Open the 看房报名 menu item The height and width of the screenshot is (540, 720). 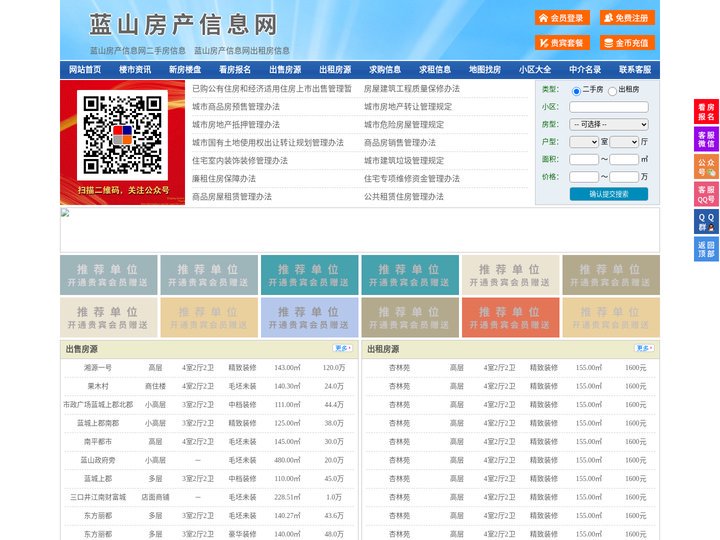[x=235, y=70]
